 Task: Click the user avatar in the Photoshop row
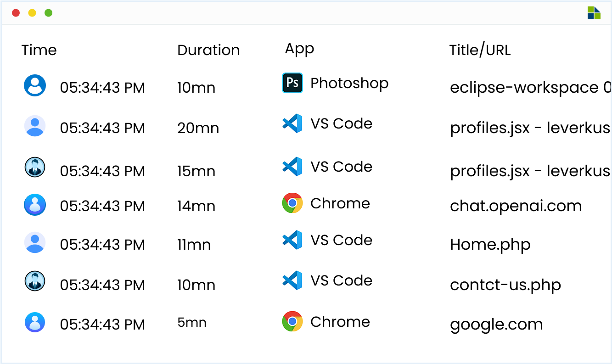[x=35, y=85]
